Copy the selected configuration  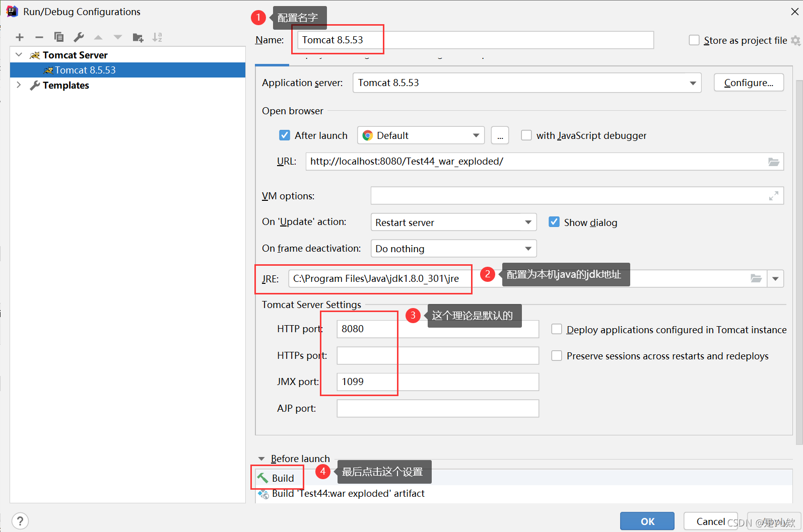(59, 37)
